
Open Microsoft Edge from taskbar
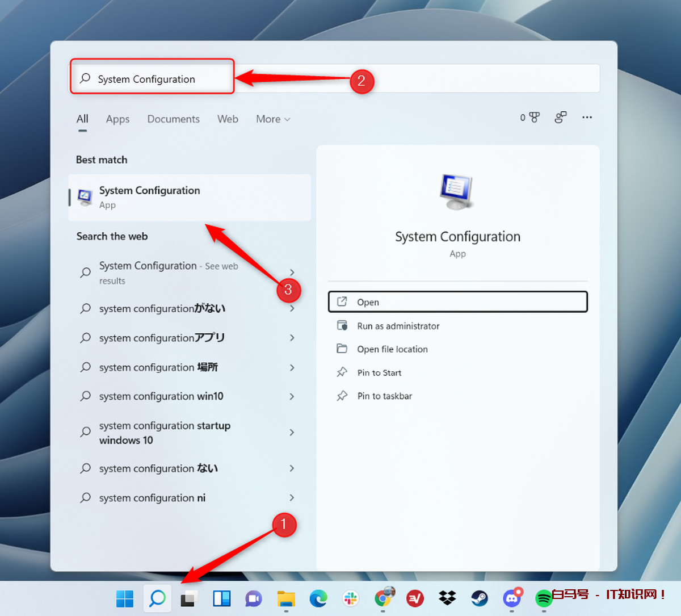click(x=318, y=598)
